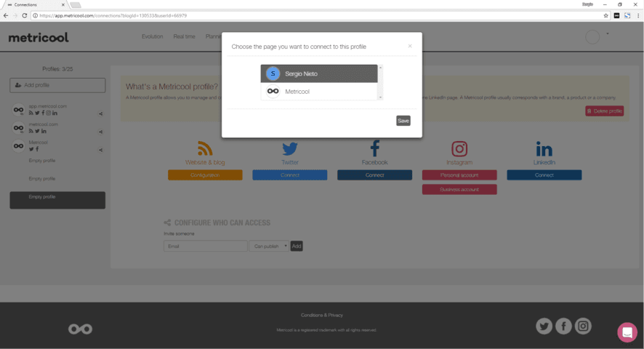Open the Can publish permission dropdown
This screenshot has height=349, width=644.
pyautogui.click(x=269, y=246)
